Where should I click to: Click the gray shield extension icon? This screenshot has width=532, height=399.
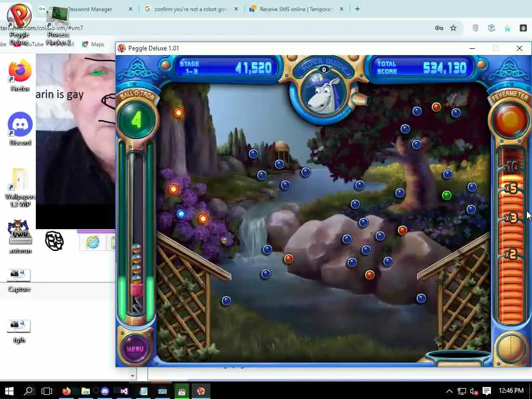point(475,28)
